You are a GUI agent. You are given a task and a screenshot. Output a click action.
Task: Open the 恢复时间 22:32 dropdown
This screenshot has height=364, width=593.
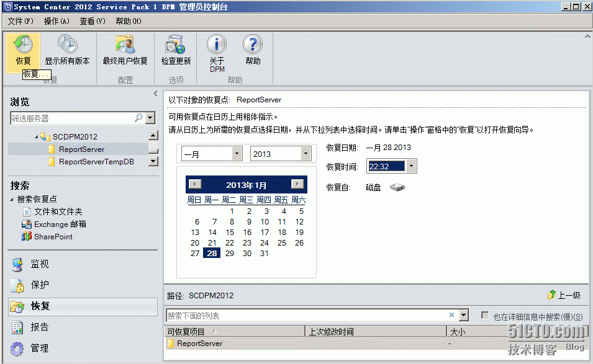pyautogui.click(x=412, y=166)
